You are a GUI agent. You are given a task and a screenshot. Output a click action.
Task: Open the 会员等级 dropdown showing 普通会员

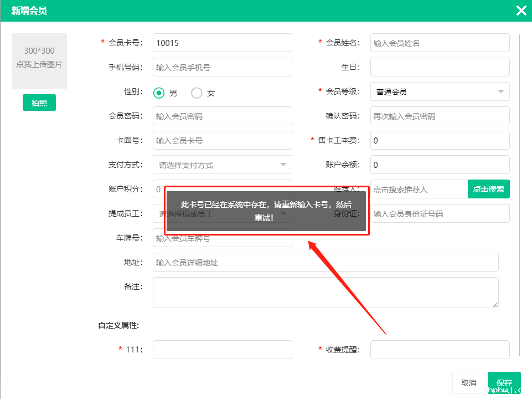tap(440, 91)
